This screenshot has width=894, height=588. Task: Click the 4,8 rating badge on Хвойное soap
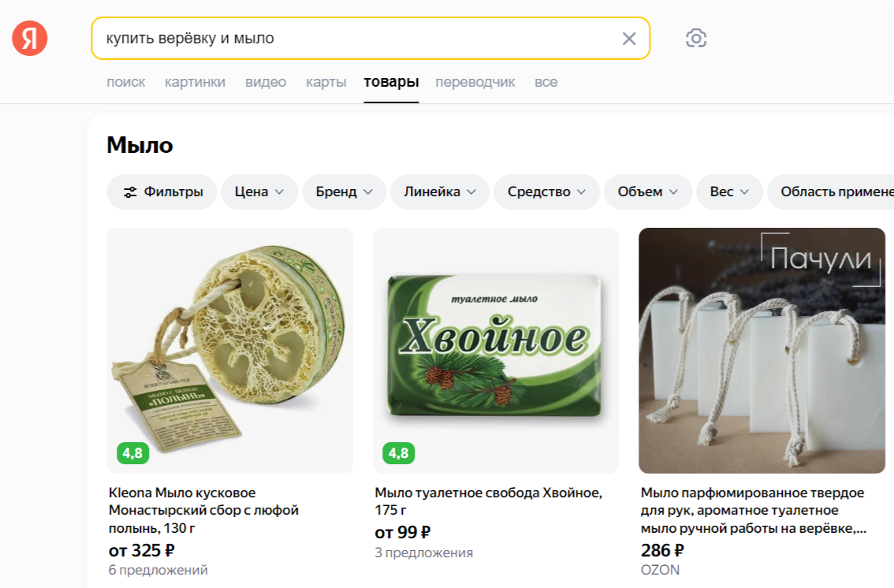pos(399,453)
